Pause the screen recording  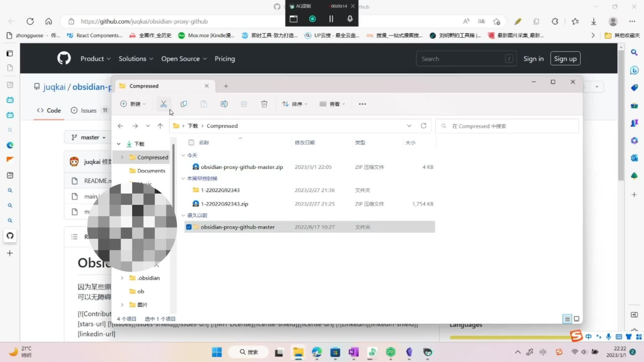click(331, 19)
